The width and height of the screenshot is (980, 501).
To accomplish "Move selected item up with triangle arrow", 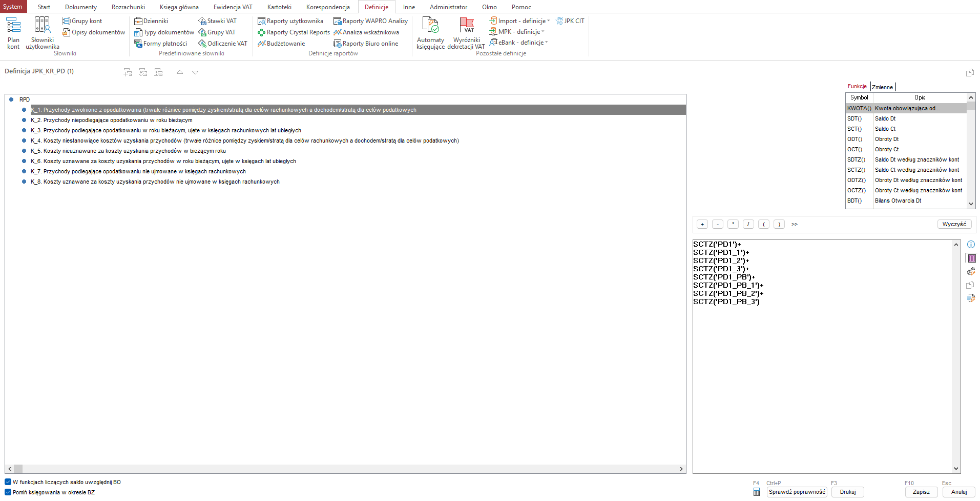I will tap(180, 72).
